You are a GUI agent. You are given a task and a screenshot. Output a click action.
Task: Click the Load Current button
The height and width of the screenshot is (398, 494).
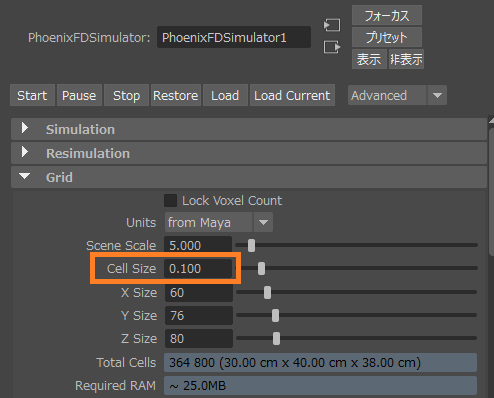(292, 95)
